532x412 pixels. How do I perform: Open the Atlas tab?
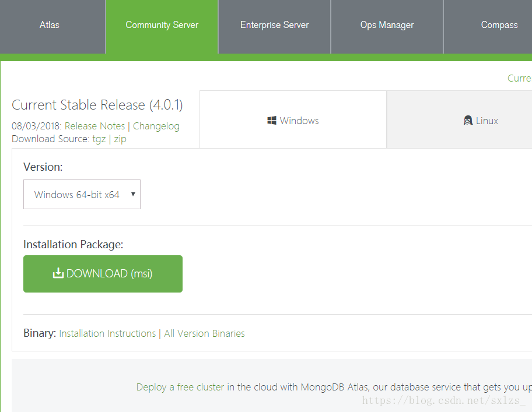(52, 26)
